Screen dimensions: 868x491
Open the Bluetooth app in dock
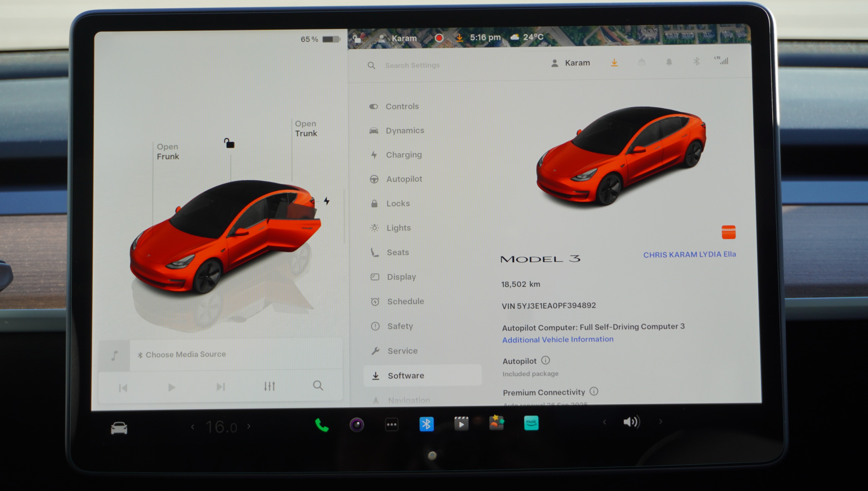tap(426, 424)
